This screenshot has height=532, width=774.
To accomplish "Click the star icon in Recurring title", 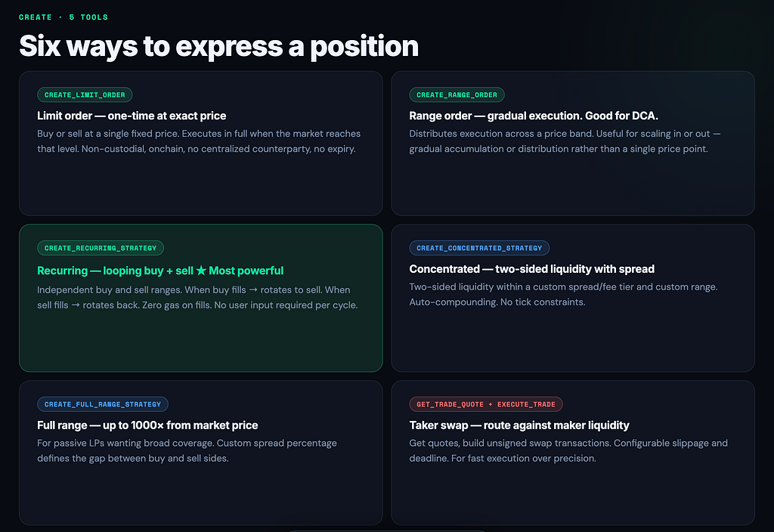I will click(201, 271).
